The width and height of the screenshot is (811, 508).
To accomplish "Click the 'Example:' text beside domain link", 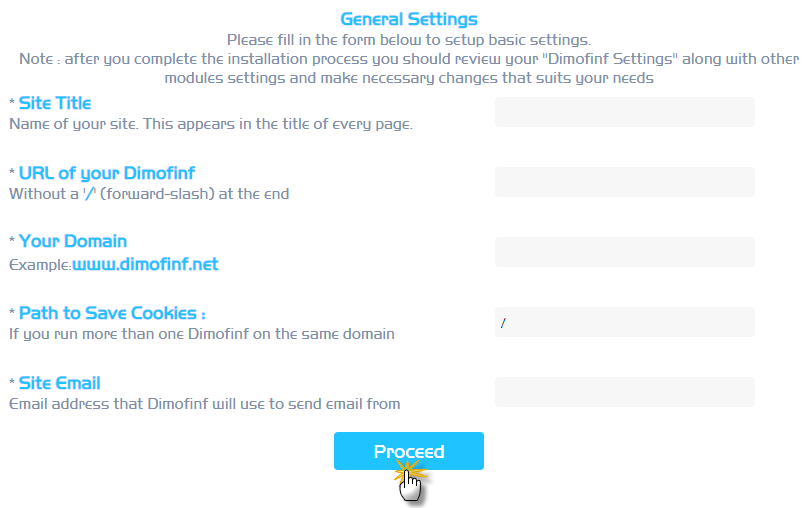I will [40, 265].
